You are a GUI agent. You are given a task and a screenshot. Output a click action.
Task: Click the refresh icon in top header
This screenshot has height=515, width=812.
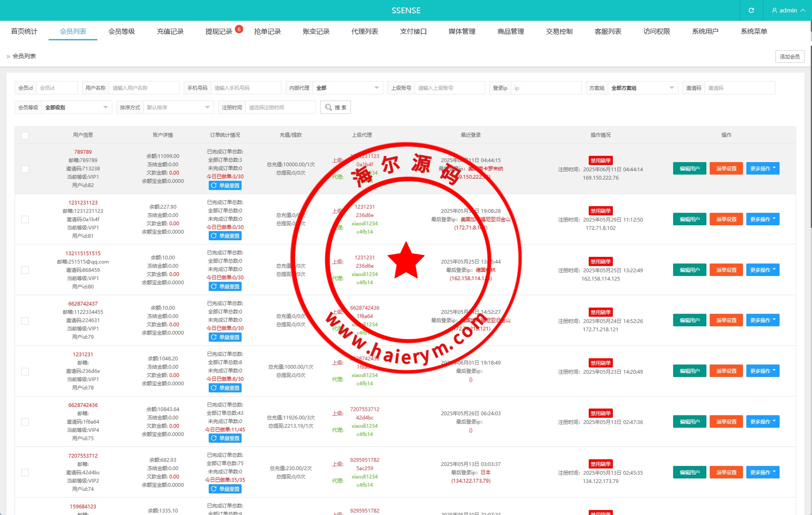click(751, 10)
